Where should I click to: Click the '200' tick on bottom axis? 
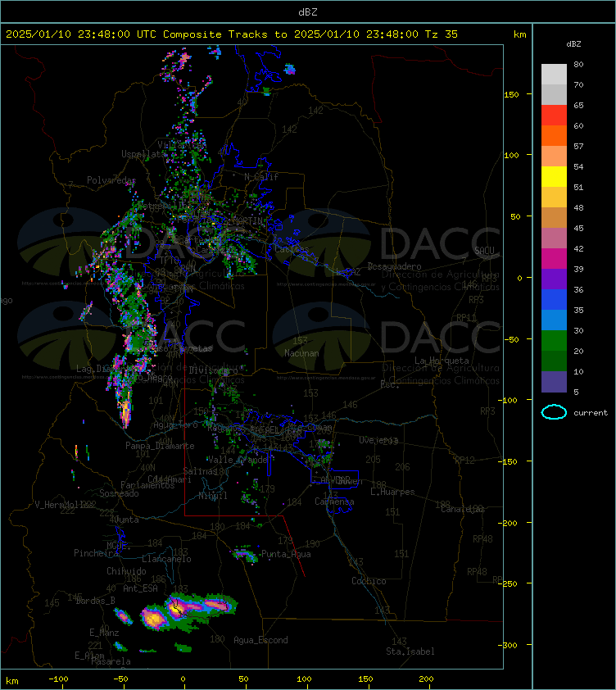(426, 679)
